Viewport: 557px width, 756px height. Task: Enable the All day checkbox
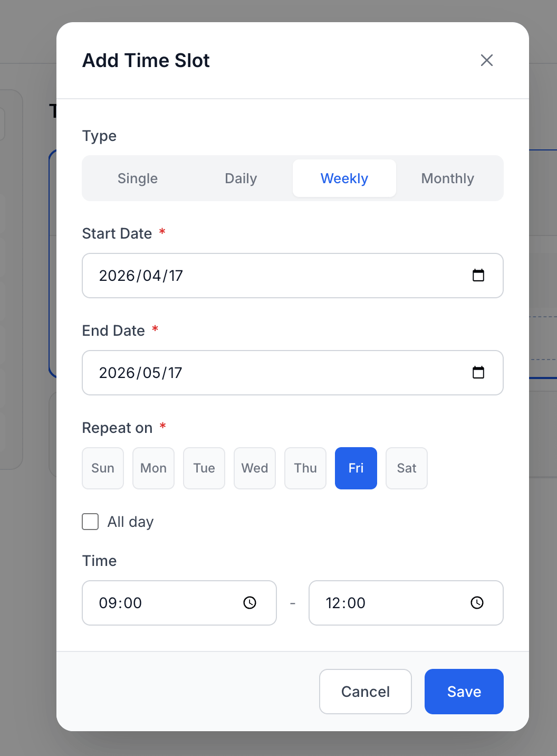(x=90, y=522)
